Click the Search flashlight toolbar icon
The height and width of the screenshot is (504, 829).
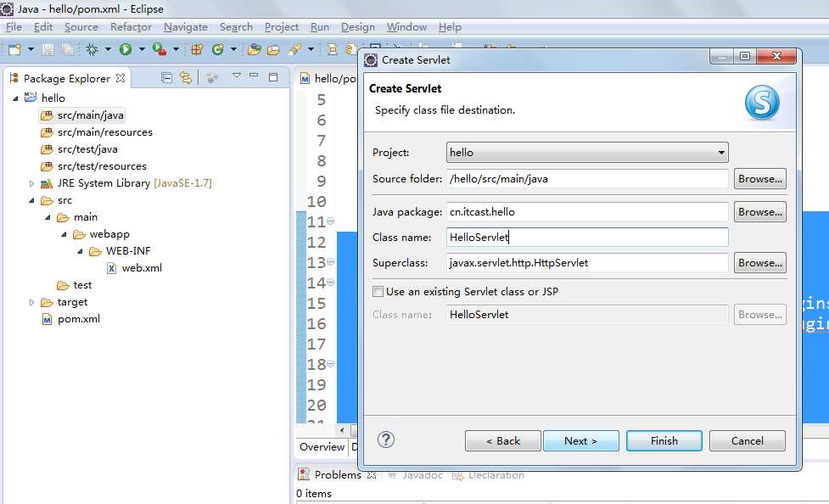tap(294, 49)
